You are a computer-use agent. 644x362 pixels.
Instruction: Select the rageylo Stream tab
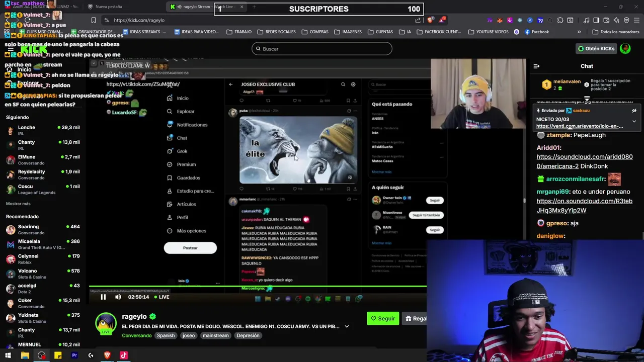click(x=206, y=7)
